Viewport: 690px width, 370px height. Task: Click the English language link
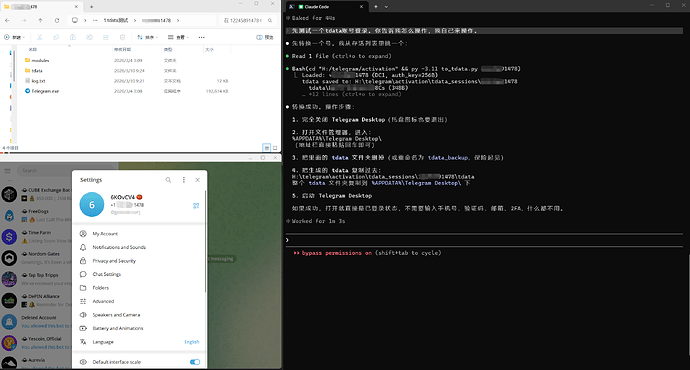click(191, 342)
